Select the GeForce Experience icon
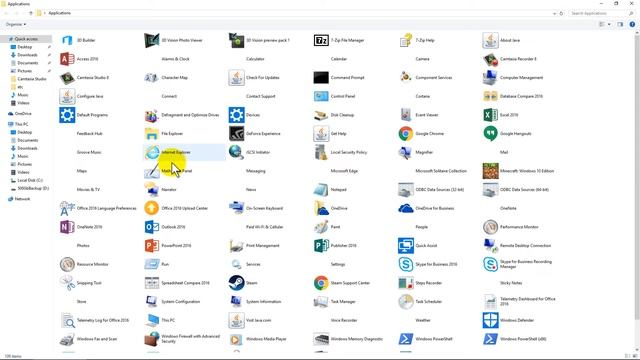640x360 pixels. point(236,133)
